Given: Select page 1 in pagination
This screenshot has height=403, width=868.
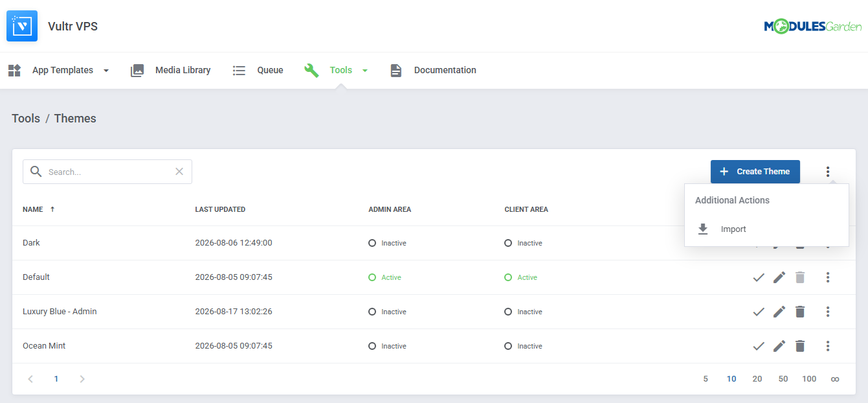Looking at the screenshot, I should 56,379.
